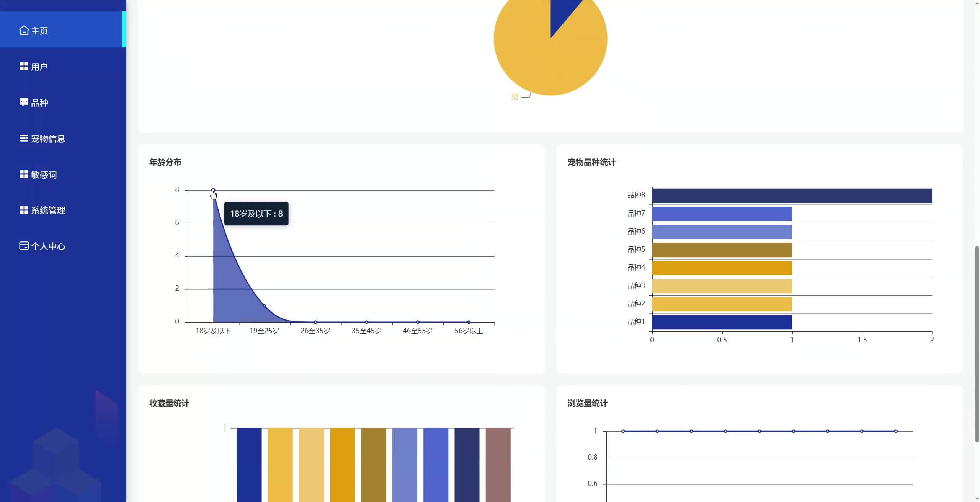
Task: Click the first point on the 浏览量统计 line
Action: pyautogui.click(x=623, y=431)
